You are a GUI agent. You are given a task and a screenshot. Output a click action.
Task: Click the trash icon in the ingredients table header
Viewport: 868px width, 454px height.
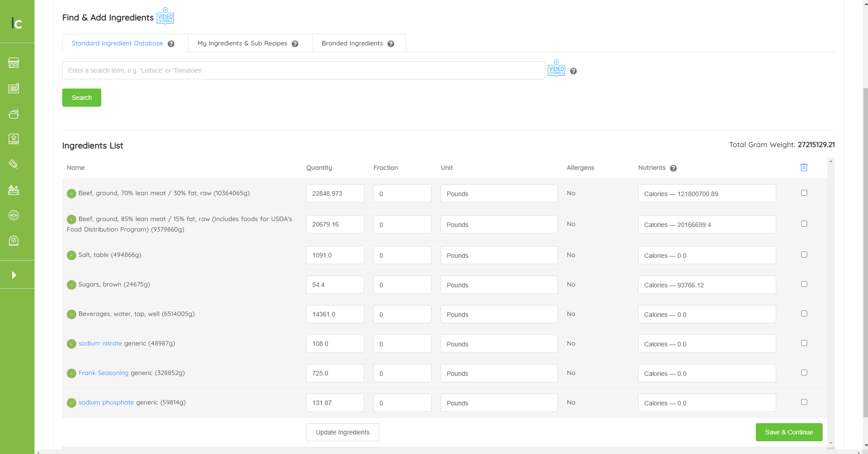[x=804, y=168]
